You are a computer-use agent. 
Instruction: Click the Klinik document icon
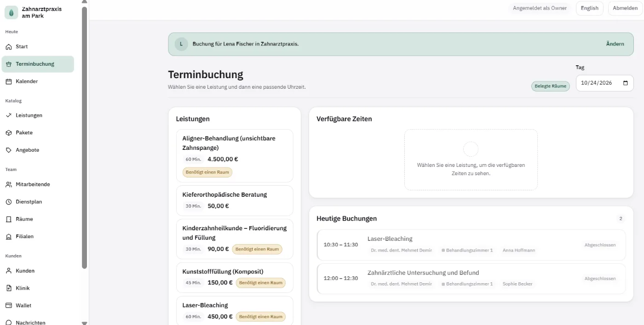pyautogui.click(x=9, y=288)
